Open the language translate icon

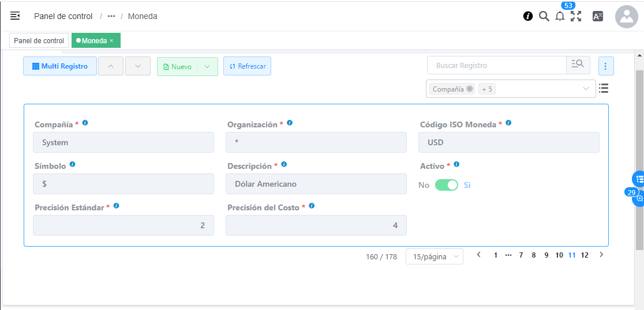point(598,16)
